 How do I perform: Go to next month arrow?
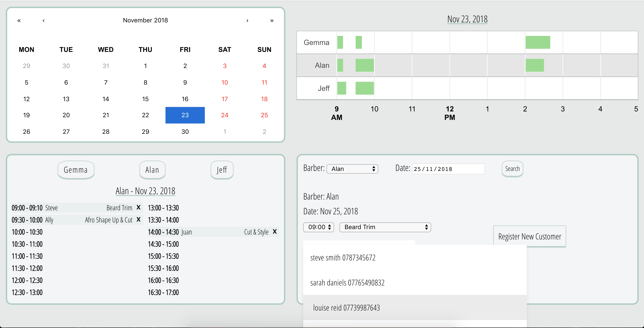247,21
